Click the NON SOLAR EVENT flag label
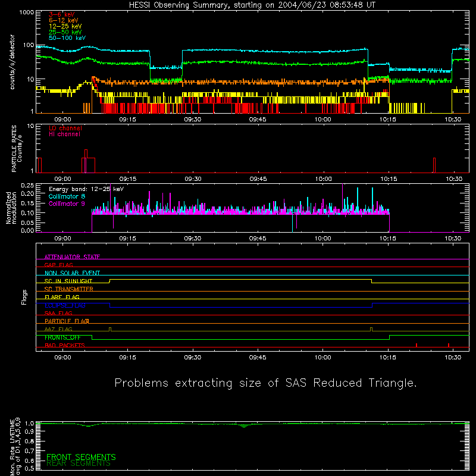This screenshot has width=476, height=476. 72,273
